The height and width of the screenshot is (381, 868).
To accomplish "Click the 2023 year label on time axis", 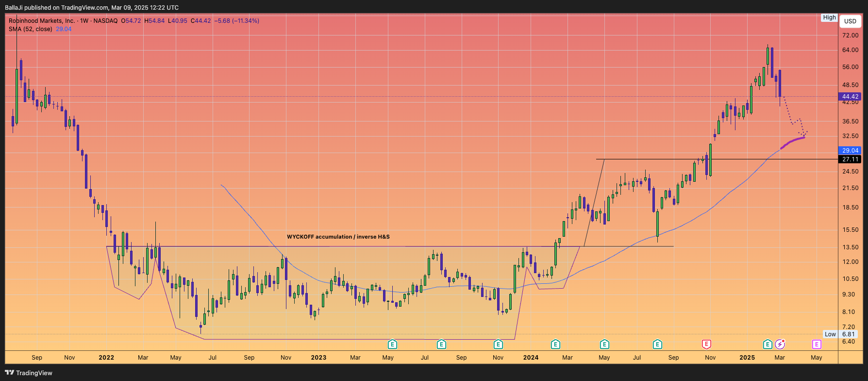I will [x=318, y=358].
